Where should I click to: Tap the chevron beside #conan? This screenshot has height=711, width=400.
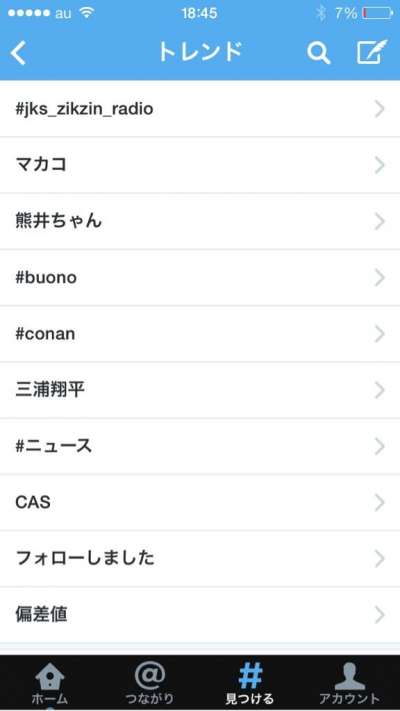click(380, 334)
